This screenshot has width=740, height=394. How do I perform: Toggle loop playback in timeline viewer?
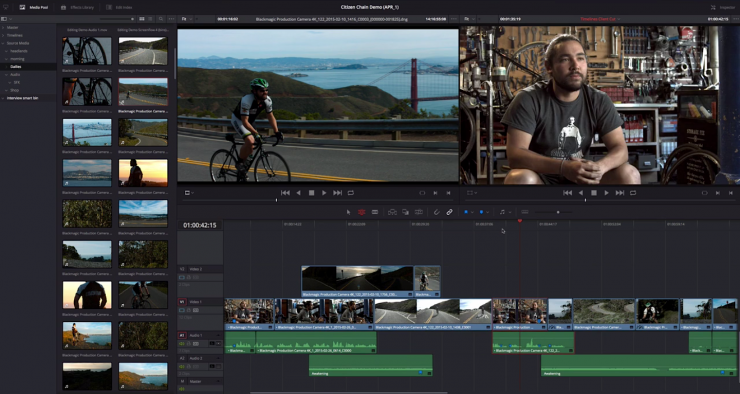pyautogui.click(x=633, y=193)
